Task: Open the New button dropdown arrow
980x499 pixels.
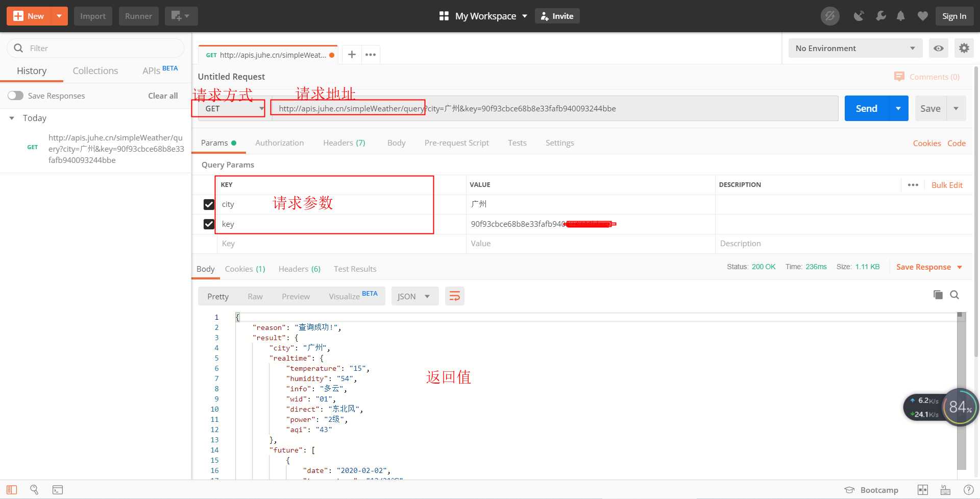Action: click(x=59, y=16)
